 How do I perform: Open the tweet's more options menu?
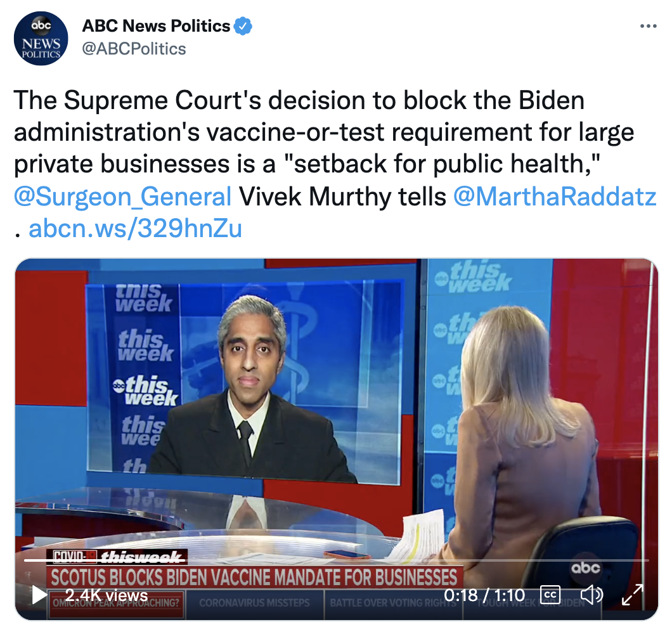coord(648,27)
